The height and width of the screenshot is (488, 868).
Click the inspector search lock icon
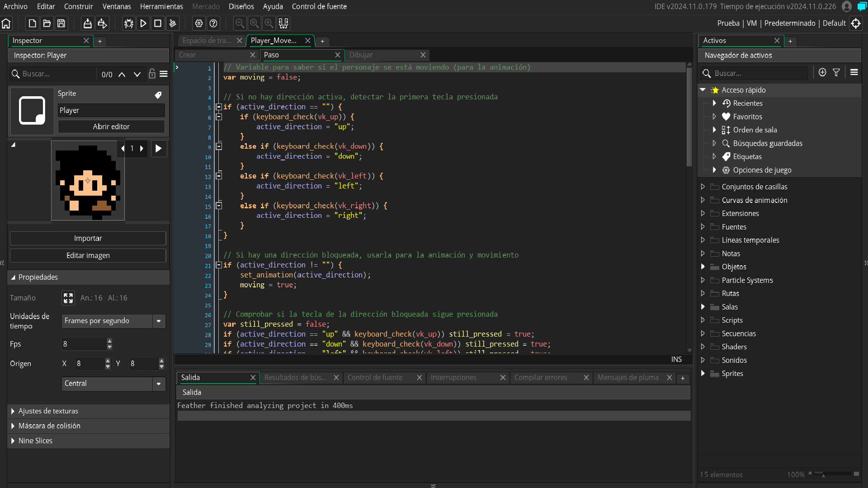152,74
